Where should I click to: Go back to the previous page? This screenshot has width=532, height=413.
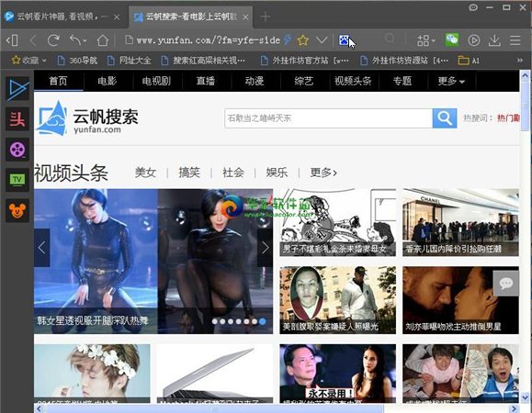[x=33, y=40]
